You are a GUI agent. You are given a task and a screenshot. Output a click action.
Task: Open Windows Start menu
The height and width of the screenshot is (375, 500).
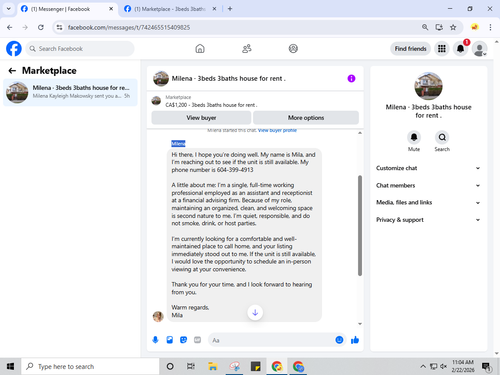[x=10, y=366]
